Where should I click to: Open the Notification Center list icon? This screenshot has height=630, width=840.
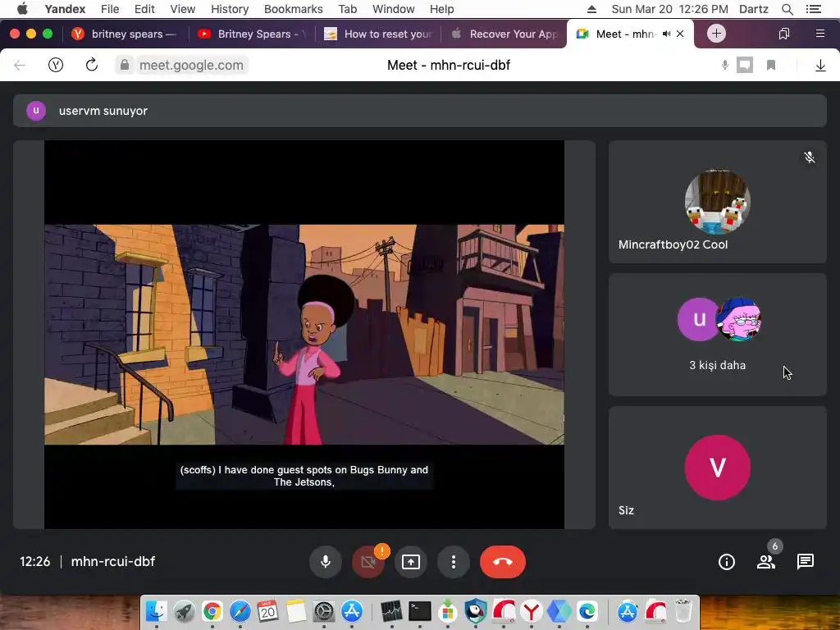pyautogui.click(x=814, y=9)
